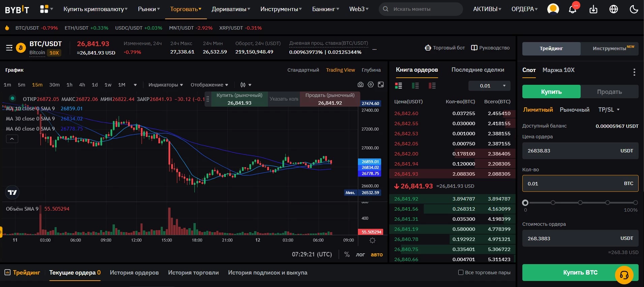Click the 'Продать' sell button
Screen dimensions: 644x287
coord(609,92)
